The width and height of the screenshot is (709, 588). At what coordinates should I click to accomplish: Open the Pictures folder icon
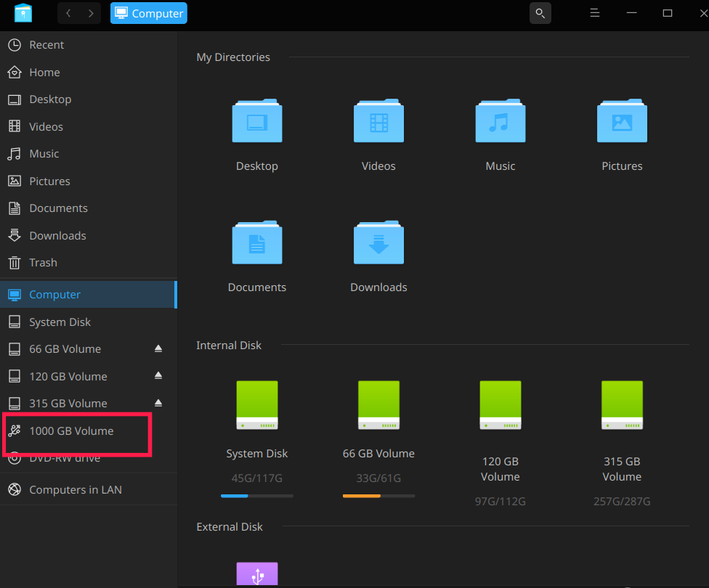(x=622, y=122)
